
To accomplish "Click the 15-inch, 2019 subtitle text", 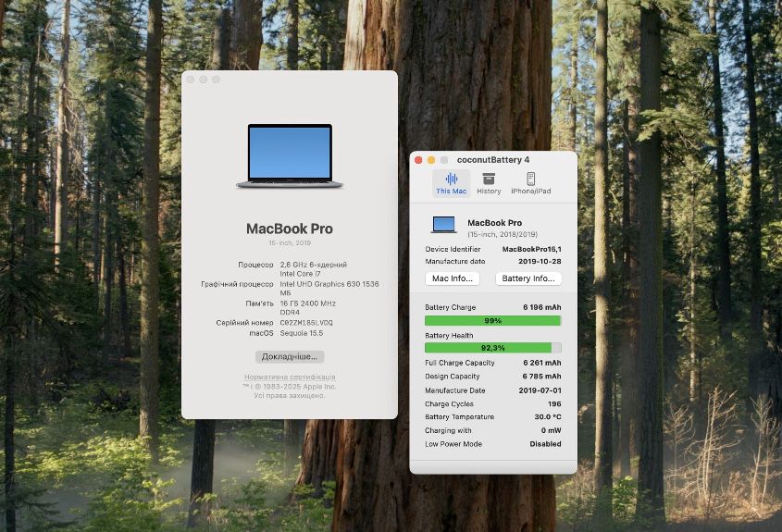I will [x=290, y=242].
